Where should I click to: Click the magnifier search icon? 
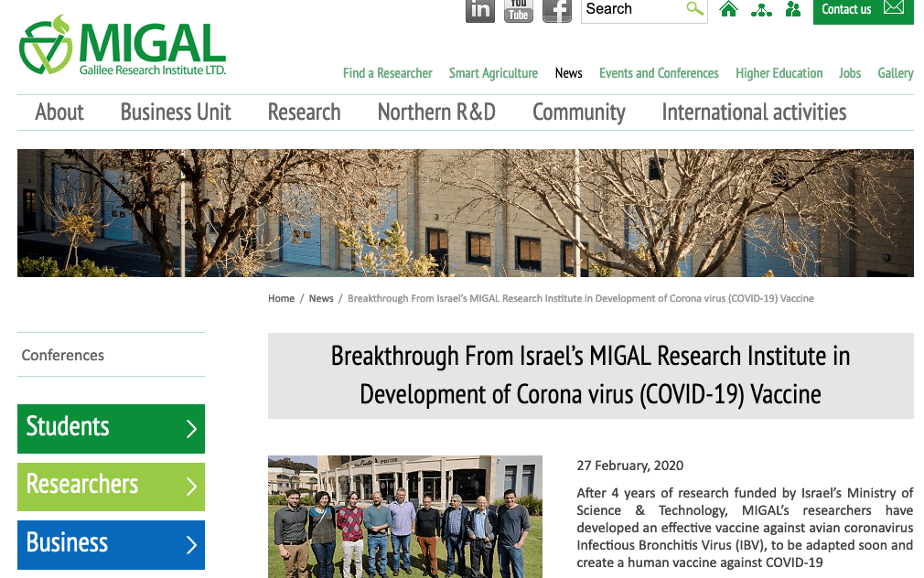pyautogui.click(x=694, y=9)
